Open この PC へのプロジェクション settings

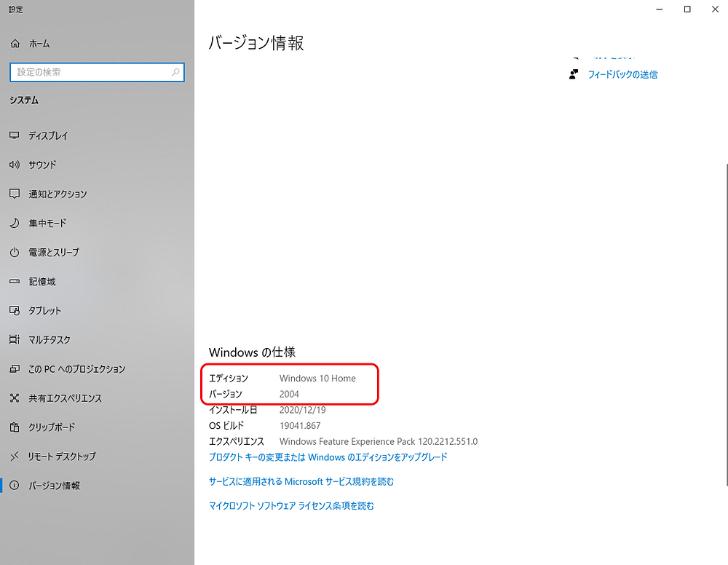click(97, 368)
